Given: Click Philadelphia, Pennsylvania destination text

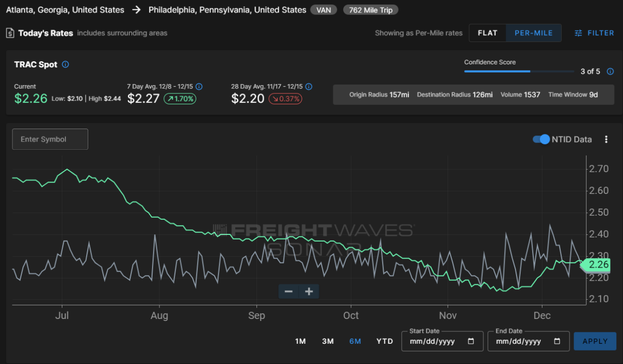Looking at the screenshot, I should [x=227, y=10].
